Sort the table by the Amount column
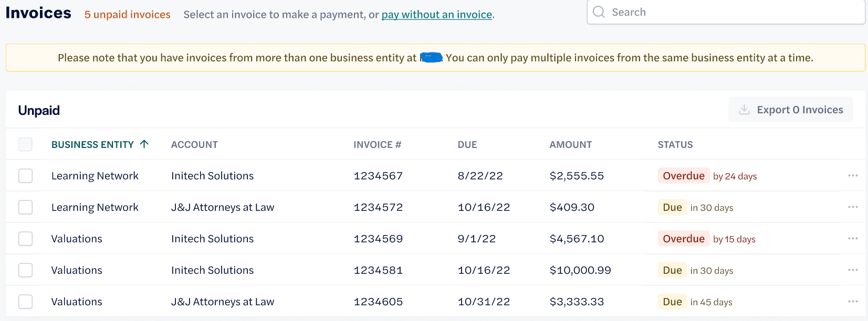This screenshot has width=868, height=321. (x=570, y=145)
